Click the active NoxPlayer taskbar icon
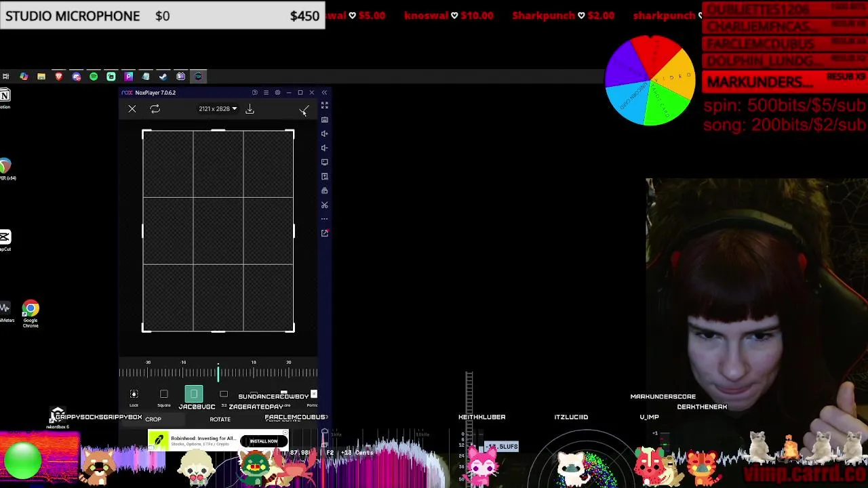 click(x=198, y=77)
